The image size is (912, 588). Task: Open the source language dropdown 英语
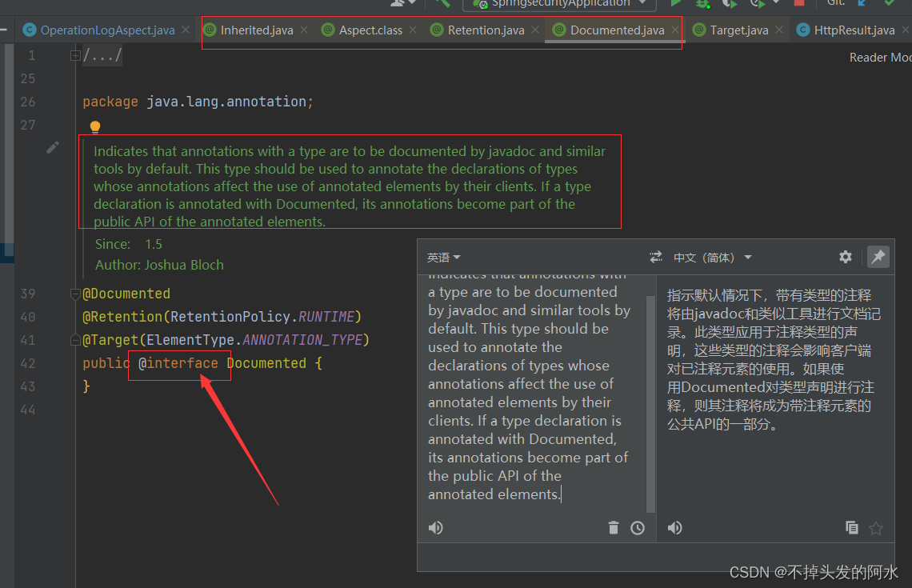click(x=444, y=257)
